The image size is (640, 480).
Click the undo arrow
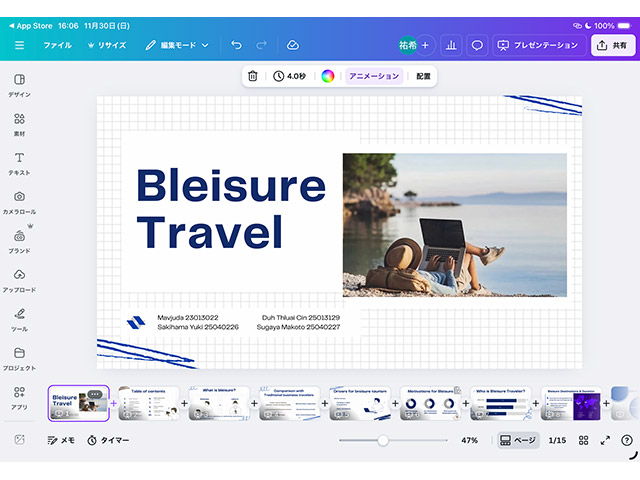pos(236,45)
